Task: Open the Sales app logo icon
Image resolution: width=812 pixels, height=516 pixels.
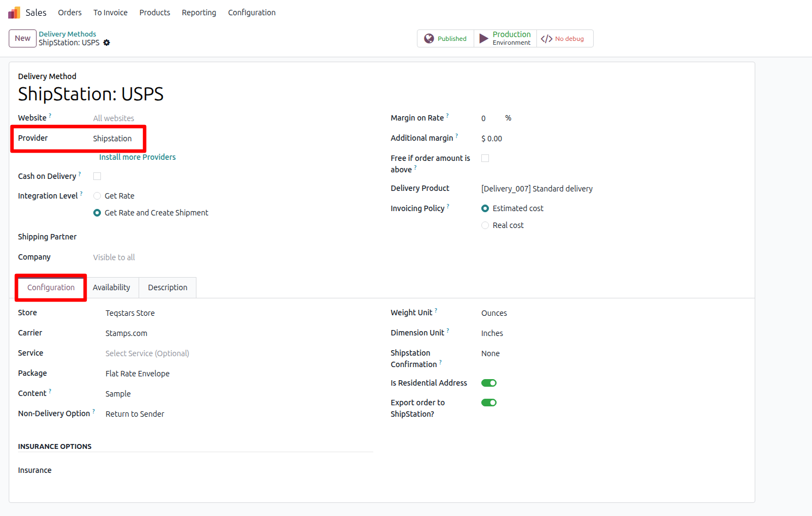Action: click(14, 13)
